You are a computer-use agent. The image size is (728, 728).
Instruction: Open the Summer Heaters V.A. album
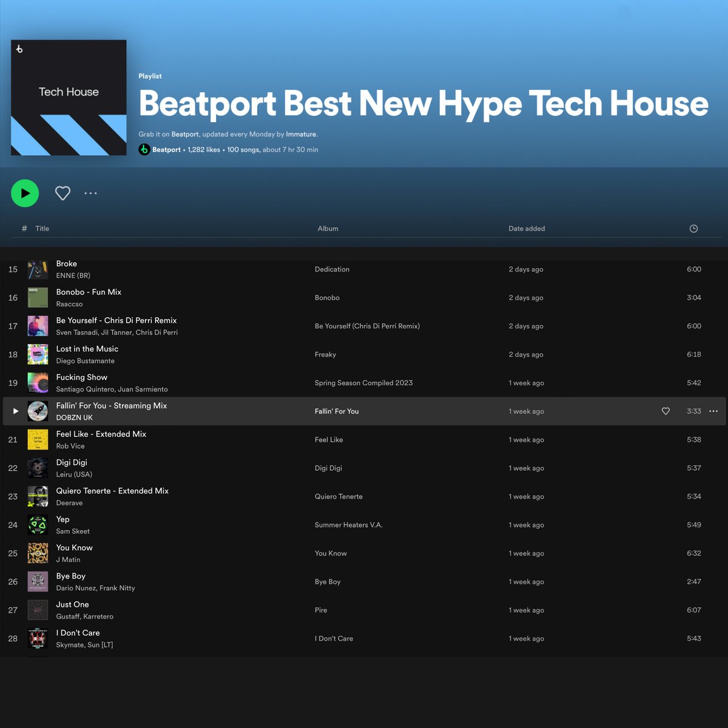point(348,525)
